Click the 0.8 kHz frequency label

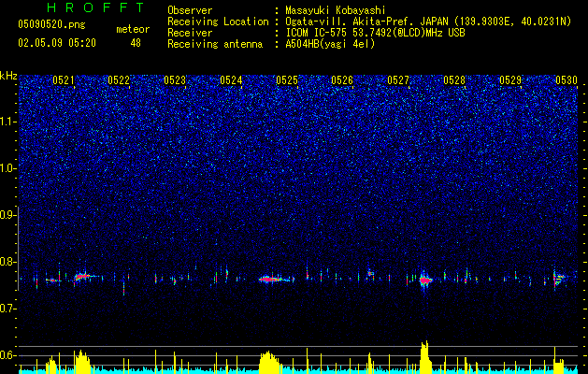pyautogui.click(x=8, y=262)
